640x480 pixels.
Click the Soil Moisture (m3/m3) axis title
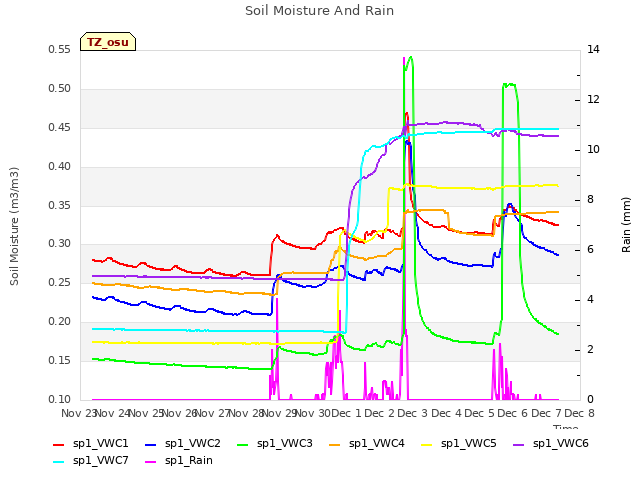[14, 226]
